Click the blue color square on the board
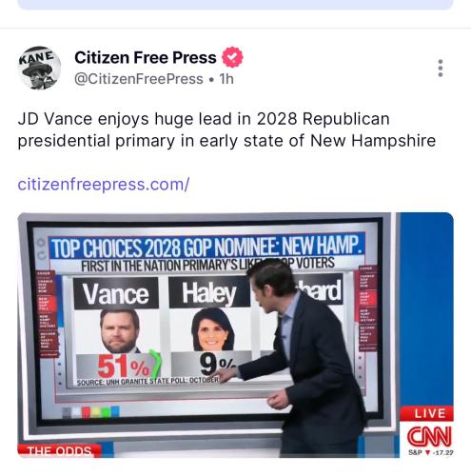Image resolution: width=471 pixels, height=476 pixels. (115, 411)
